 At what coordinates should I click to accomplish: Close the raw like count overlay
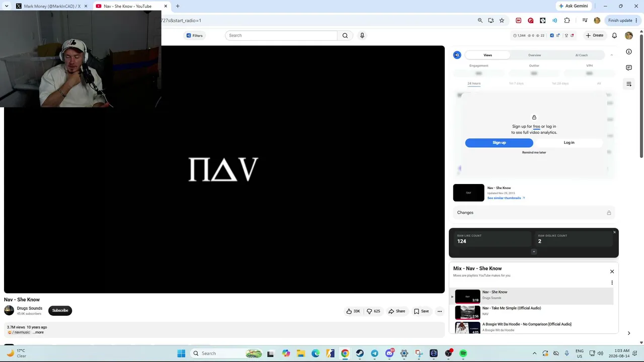(614, 232)
